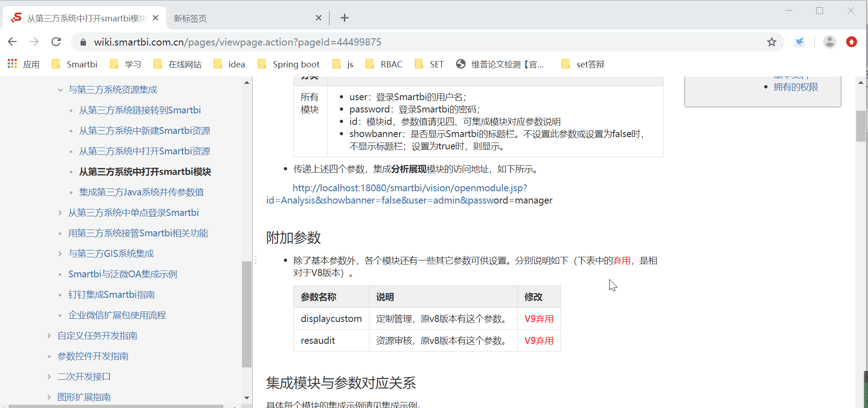The width and height of the screenshot is (868, 408).
Task: Open the blue bird extension icon
Action: [799, 42]
